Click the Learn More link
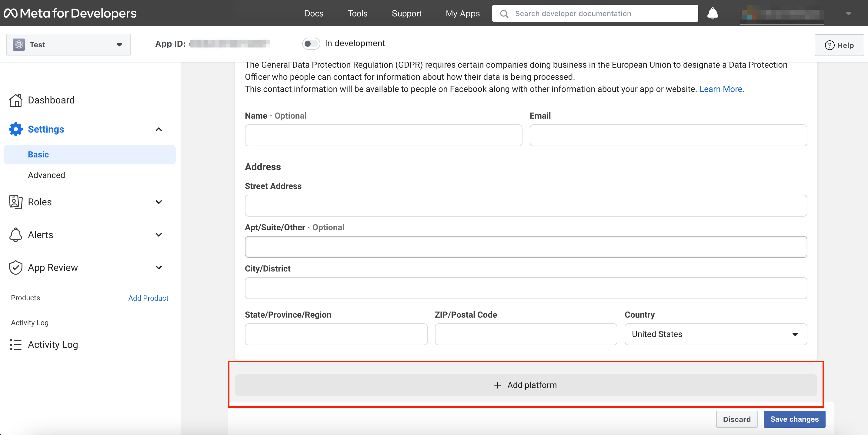This screenshot has height=435, width=868. point(721,89)
